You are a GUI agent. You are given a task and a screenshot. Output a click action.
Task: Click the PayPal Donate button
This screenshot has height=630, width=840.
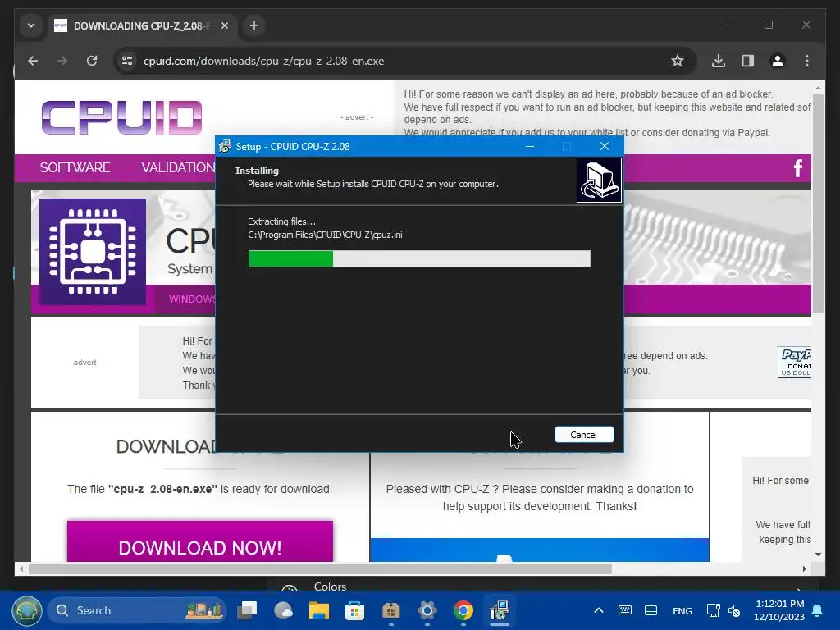[x=794, y=362]
